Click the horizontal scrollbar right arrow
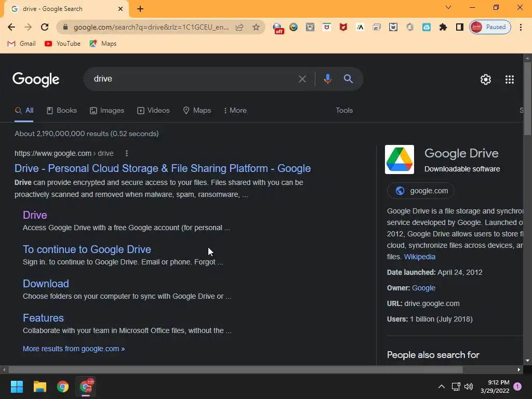 point(519,369)
